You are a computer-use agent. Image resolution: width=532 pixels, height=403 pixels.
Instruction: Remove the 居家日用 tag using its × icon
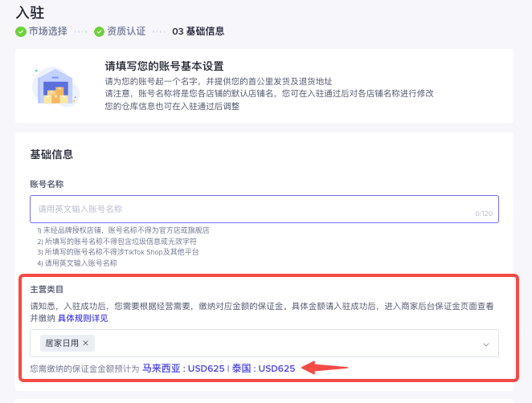86,343
